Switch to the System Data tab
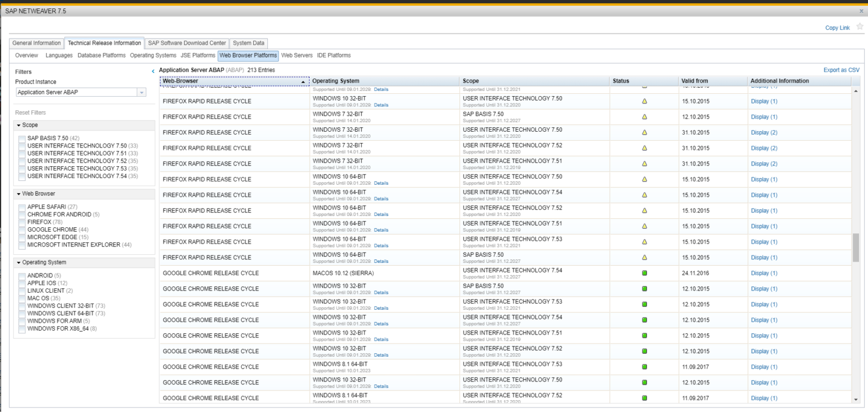868x412 pixels. [249, 43]
